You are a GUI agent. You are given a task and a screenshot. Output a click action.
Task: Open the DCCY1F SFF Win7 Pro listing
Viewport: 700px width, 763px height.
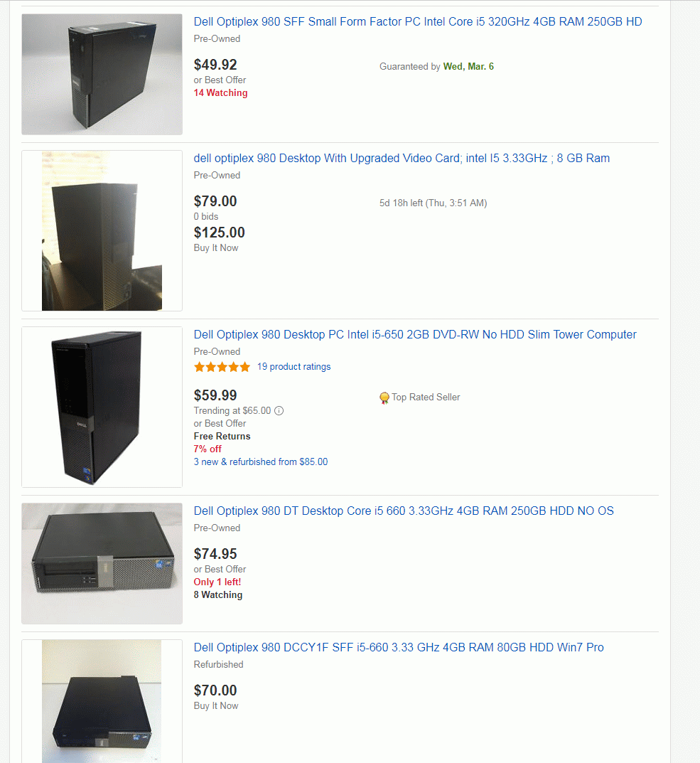[x=399, y=648]
